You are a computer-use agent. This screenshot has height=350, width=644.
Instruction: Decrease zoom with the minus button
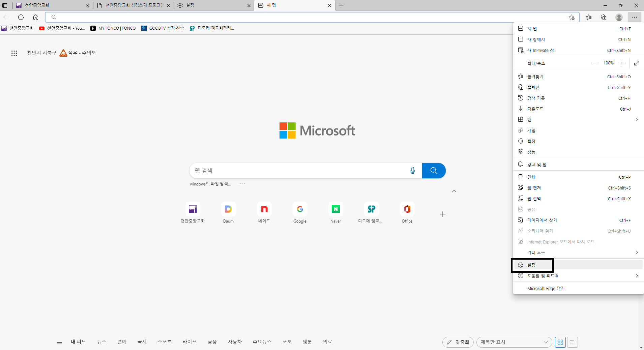[595, 63]
